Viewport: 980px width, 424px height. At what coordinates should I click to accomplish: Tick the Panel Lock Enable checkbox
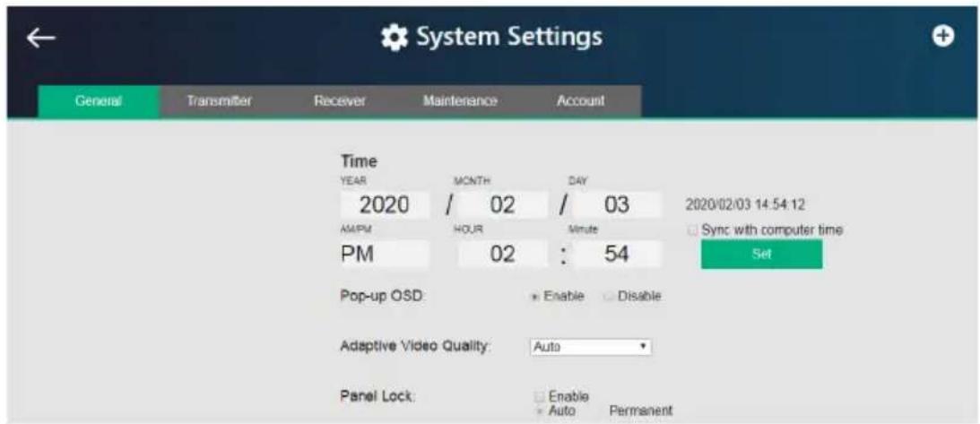[539, 396]
